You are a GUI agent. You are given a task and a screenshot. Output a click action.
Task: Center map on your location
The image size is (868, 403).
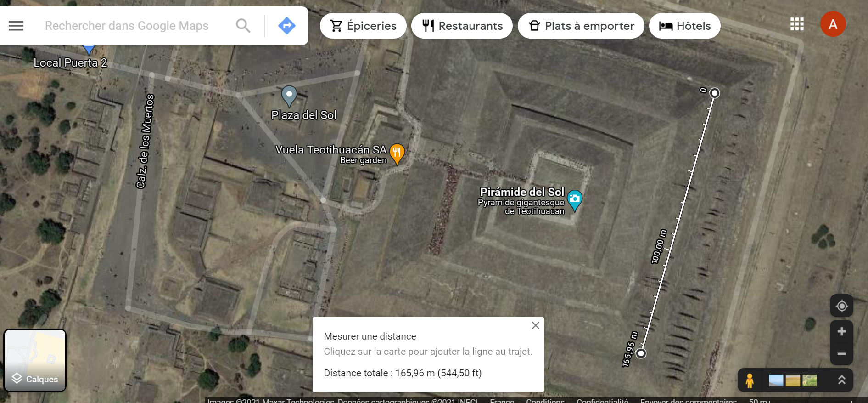841,306
